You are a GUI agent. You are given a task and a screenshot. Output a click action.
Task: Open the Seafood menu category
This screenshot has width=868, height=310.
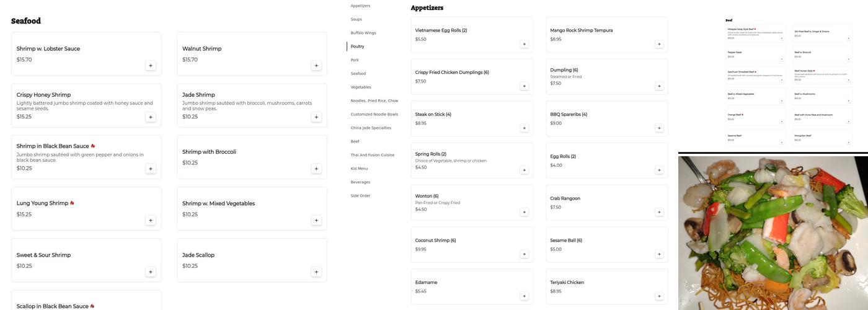pos(358,74)
